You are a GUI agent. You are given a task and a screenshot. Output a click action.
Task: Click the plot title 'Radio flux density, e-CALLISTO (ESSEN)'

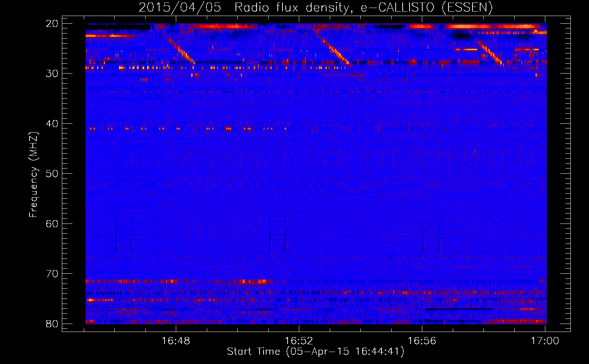(x=363, y=7)
